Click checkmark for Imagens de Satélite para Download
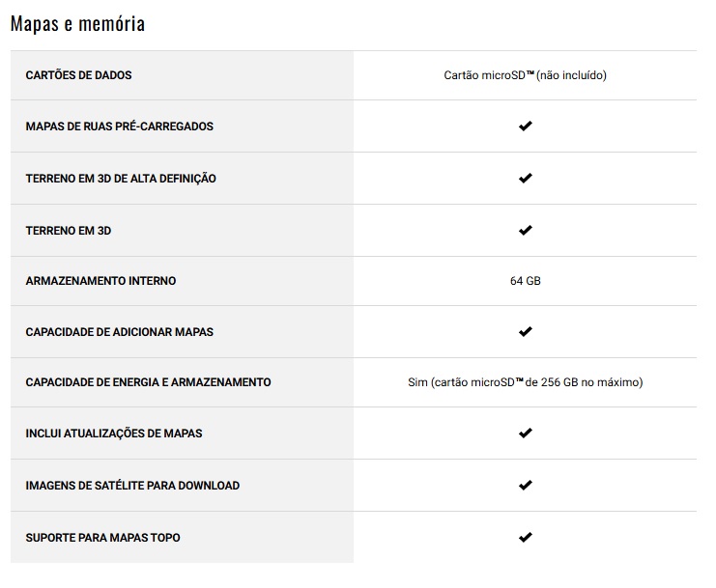Viewport: 716px width, 588px height. [525, 485]
